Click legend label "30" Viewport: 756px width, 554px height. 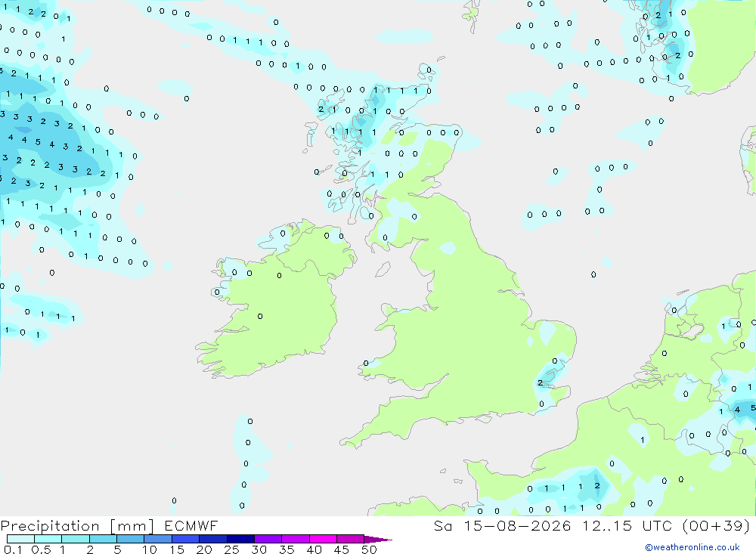[259, 549]
